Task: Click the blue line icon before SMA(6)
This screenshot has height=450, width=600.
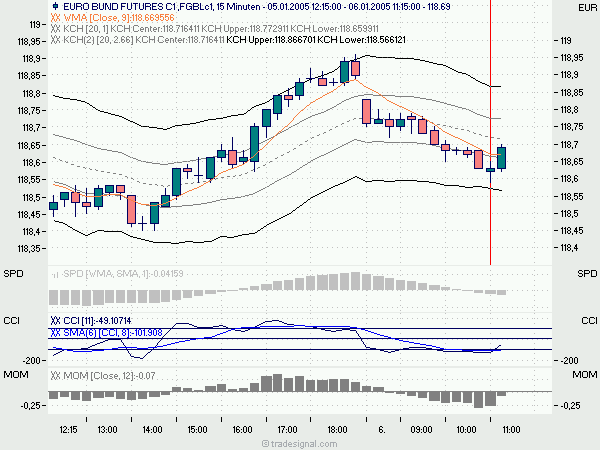Action: click(55, 333)
